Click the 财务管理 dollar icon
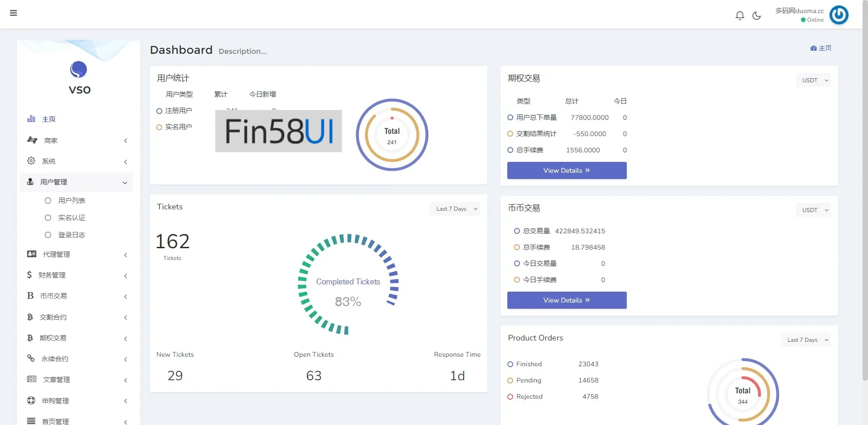 29,275
